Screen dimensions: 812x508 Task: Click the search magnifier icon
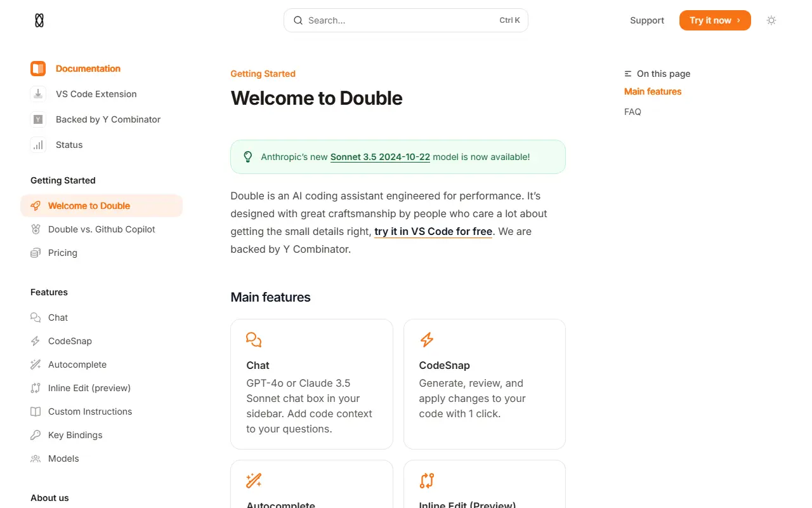click(x=298, y=20)
